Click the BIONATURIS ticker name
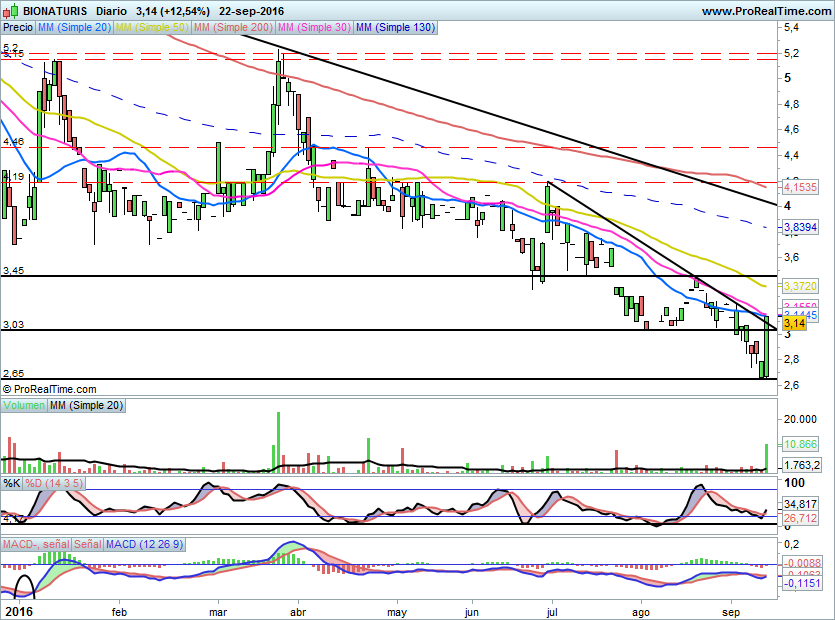Image resolution: width=835 pixels, height=620 pixels. pos(54,10)
